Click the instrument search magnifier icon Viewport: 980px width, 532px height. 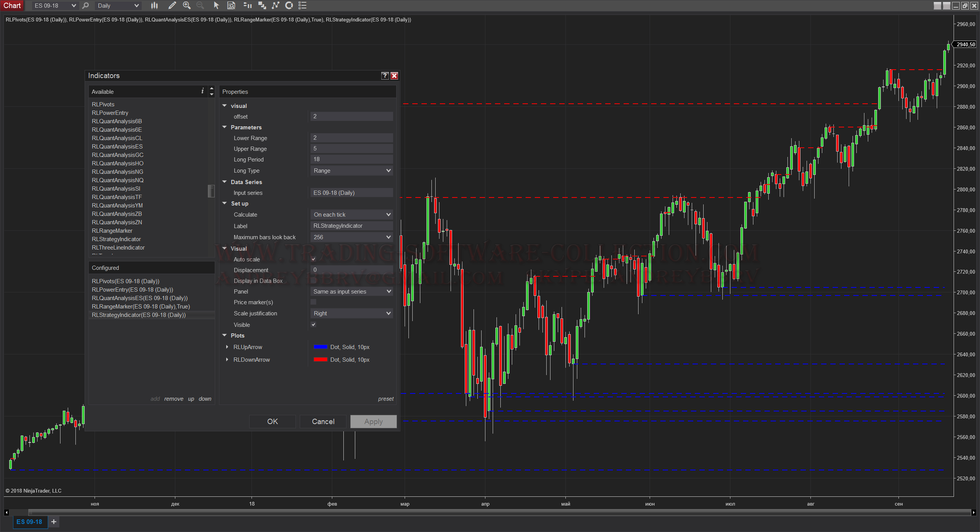tap(86, 5)
